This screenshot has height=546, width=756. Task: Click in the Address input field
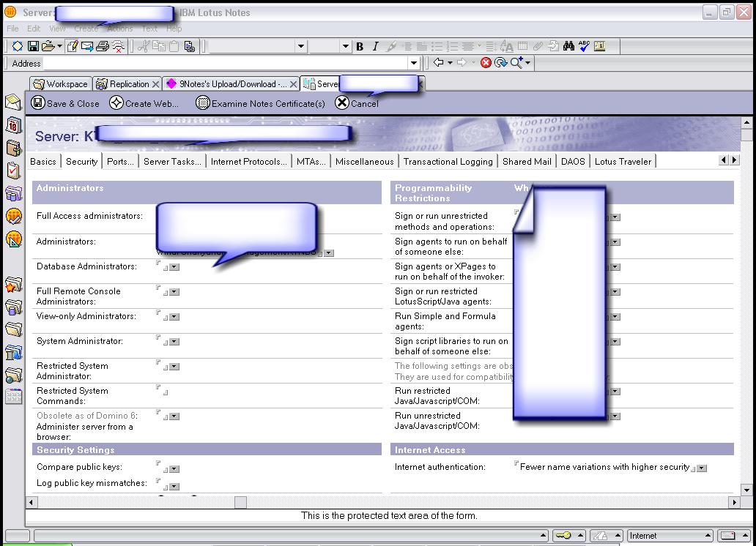225,63
